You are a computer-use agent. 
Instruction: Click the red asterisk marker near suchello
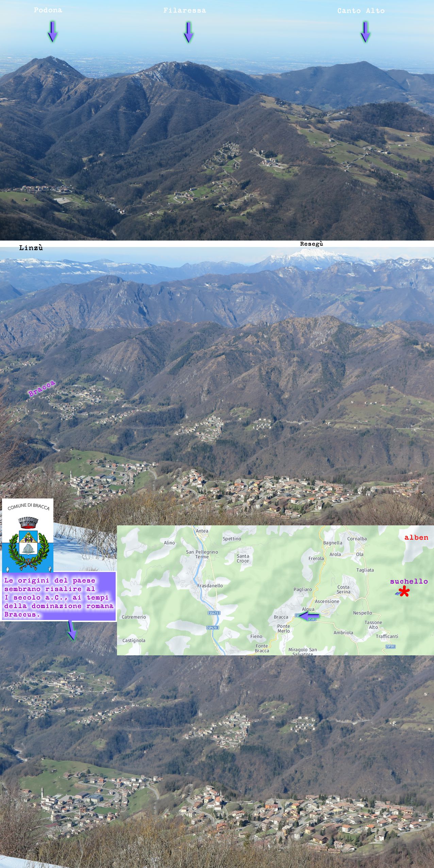click(x=404, y=592)
